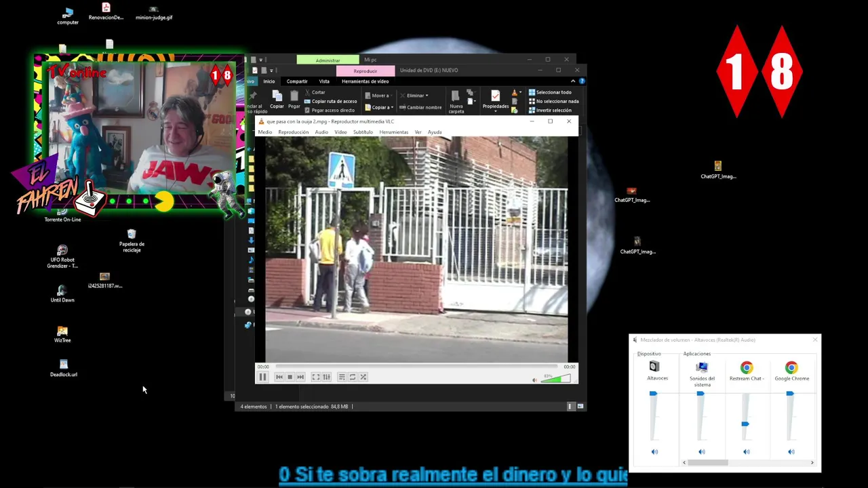This screenshot has height=488, width=868.
Task: Click Cambiar nombre in ribbon
Action: coord(420,107)
